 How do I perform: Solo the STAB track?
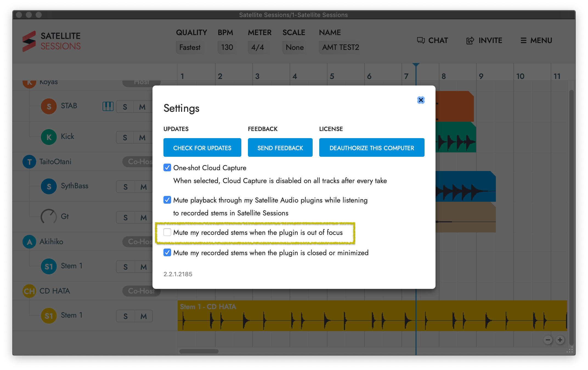(x=125, y=107)
